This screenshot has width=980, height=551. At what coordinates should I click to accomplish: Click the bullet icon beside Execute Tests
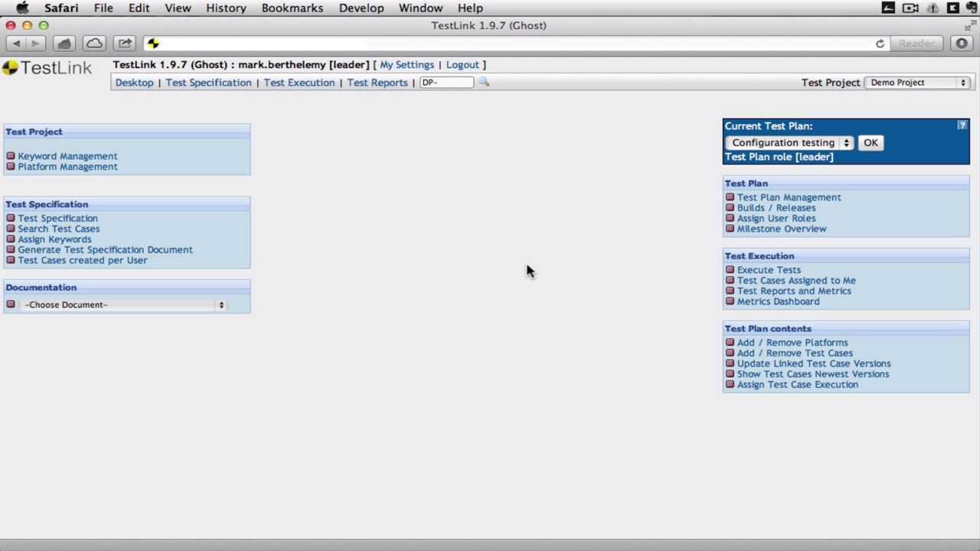pos(730,270)
